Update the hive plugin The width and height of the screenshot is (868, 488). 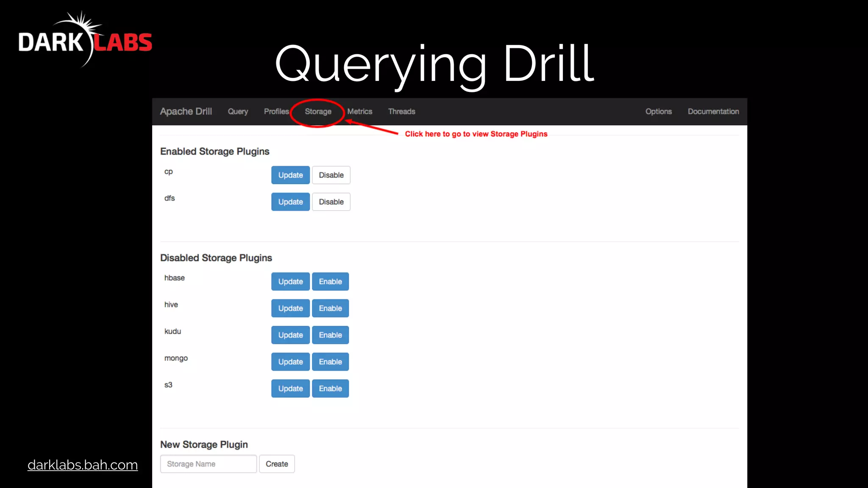pyautogui.click(x=290, y=308)
